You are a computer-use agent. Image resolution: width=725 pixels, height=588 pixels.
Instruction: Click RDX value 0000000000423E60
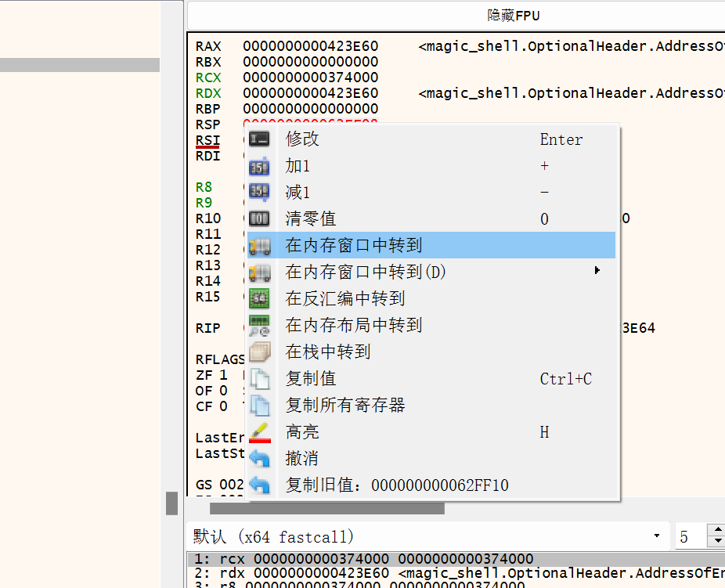tap(310, 93)
